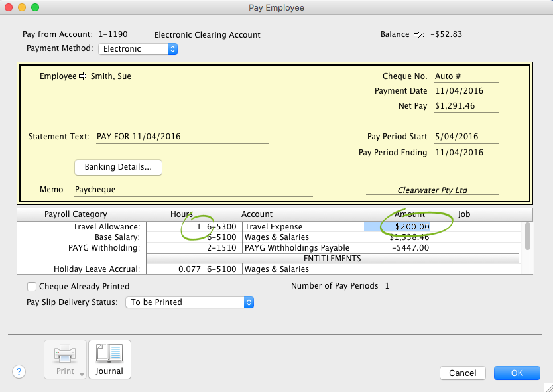This screenshot has height=392, width=553.
Task: Click the Print icon button
Action: tap(64, 358)
